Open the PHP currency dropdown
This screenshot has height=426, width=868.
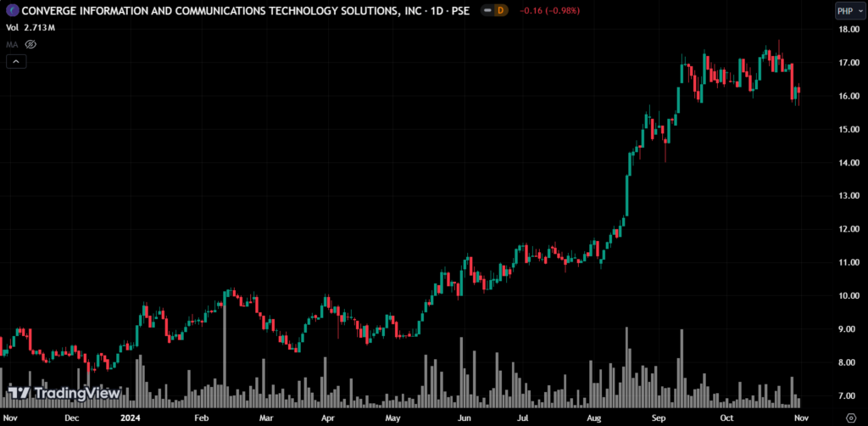click(849, 10)
